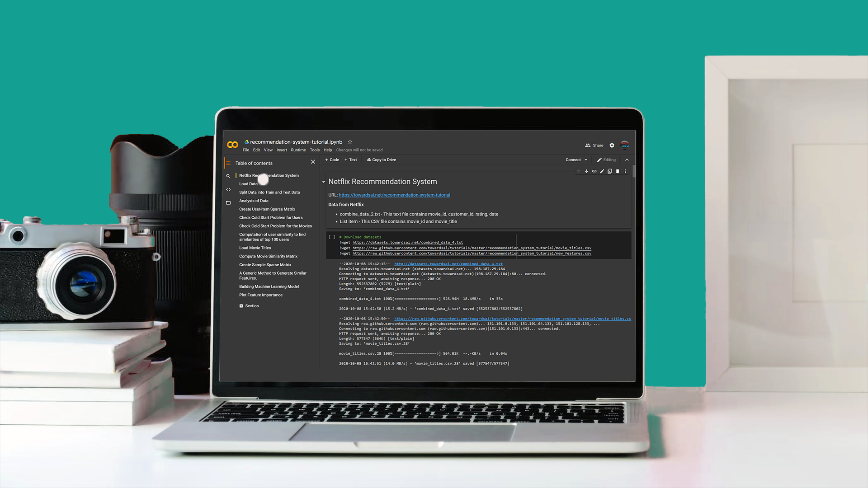Click Copy to Drive button
Image resolution: width=868 pixels, height=488 pixels.
pyautogui.click(x=382, y=160)
